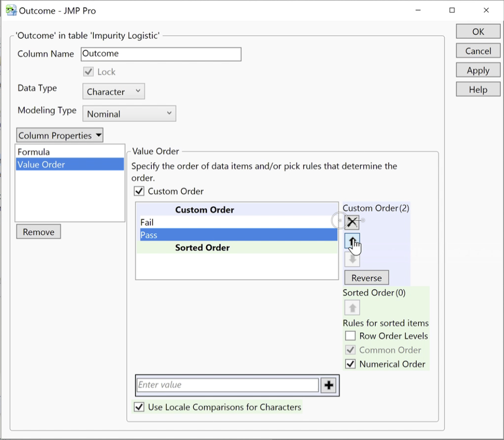Maximize the Outcome window
This screenshot has width=504, height=440.
[x=452, y=10]
